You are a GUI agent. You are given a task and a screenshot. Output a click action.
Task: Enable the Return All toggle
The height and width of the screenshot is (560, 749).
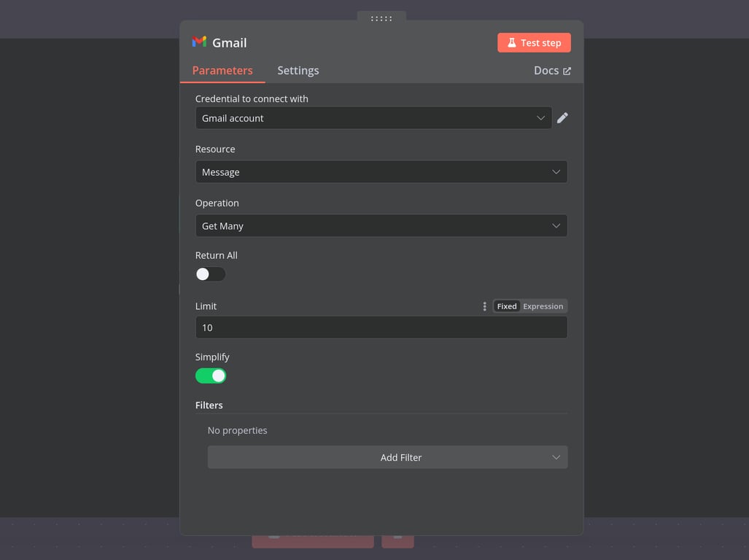210,273
